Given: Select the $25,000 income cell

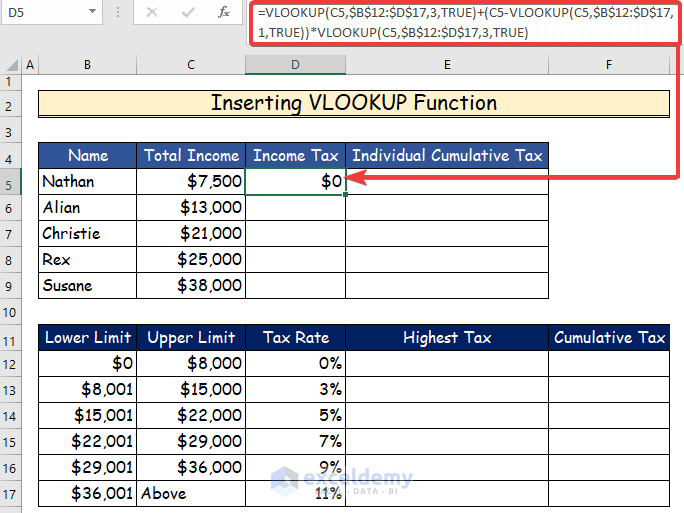Looking at the screenshot, I should click(x=191, y=260).
